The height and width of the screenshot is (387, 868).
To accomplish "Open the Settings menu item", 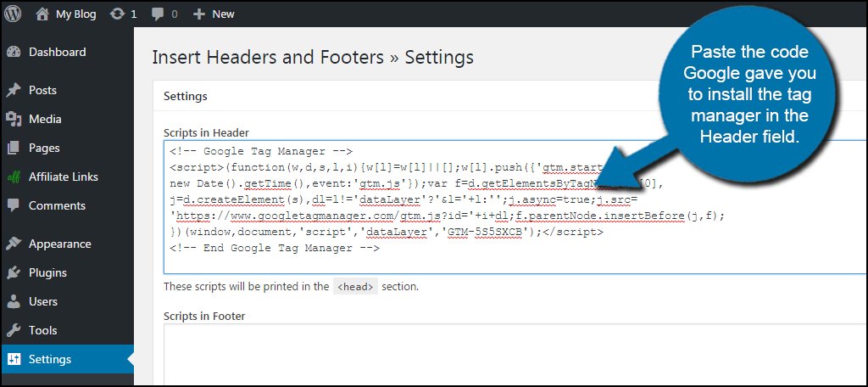I will [x=50, y=359].
